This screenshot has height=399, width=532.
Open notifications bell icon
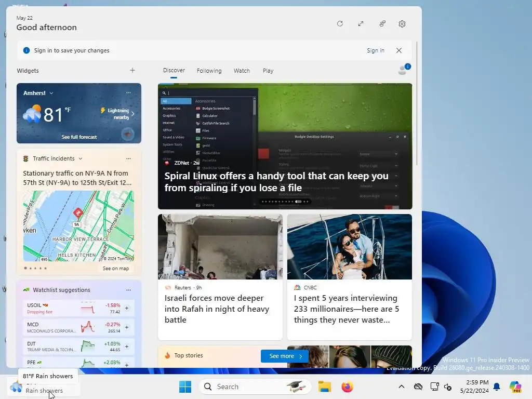coord(497,387)
